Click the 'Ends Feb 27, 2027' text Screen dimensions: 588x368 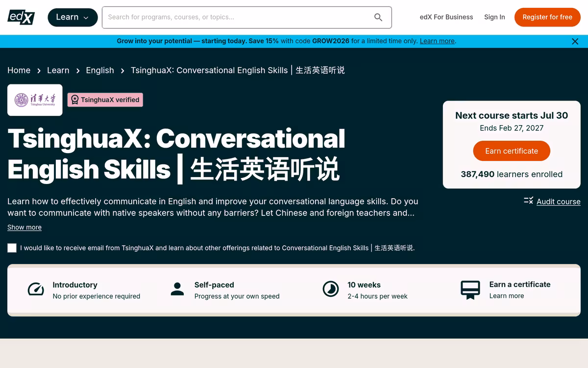pos(512,128)
